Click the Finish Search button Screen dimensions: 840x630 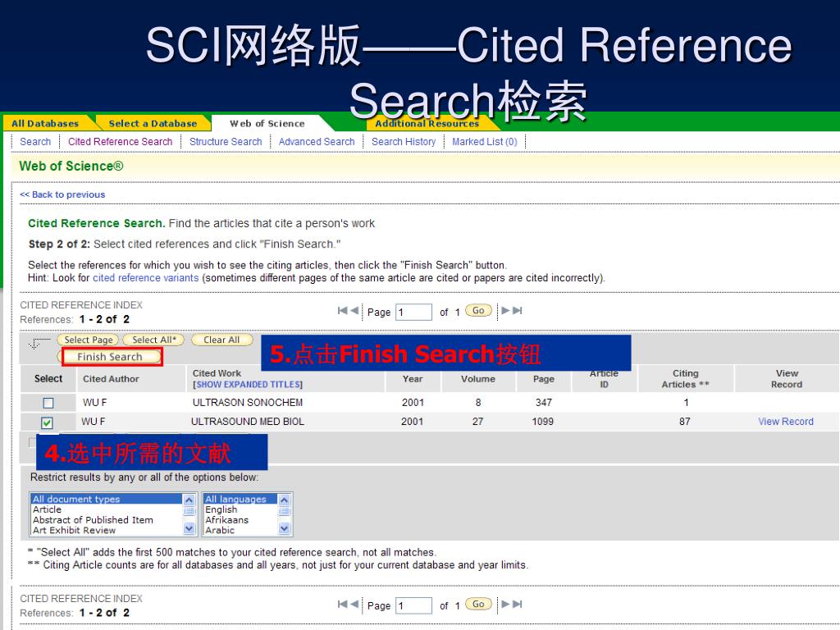112,357
